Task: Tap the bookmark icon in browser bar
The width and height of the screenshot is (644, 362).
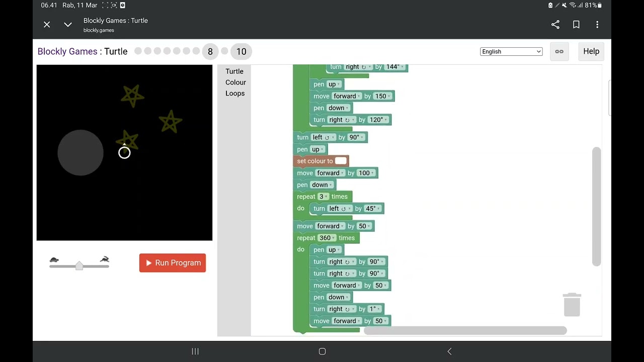Action: coord(577,25)
